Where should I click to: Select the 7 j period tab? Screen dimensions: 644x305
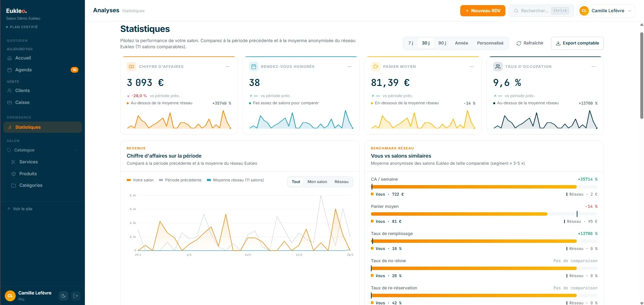411,43
